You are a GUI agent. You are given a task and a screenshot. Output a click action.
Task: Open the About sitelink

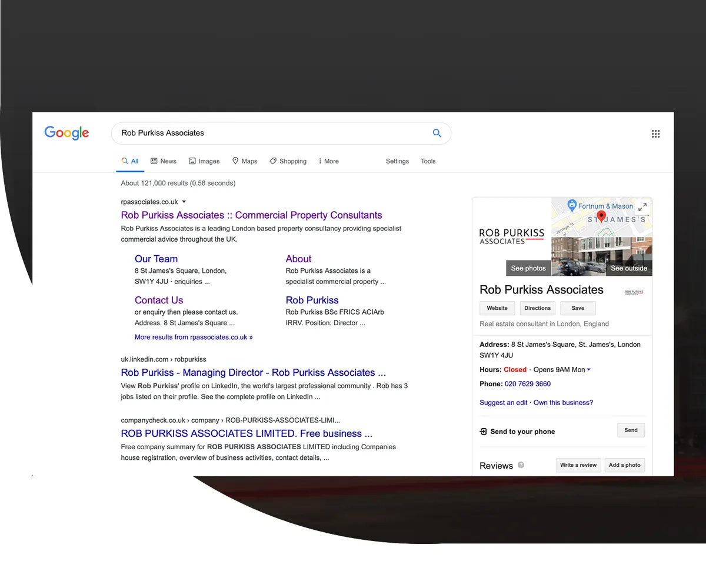click(298, 259)
